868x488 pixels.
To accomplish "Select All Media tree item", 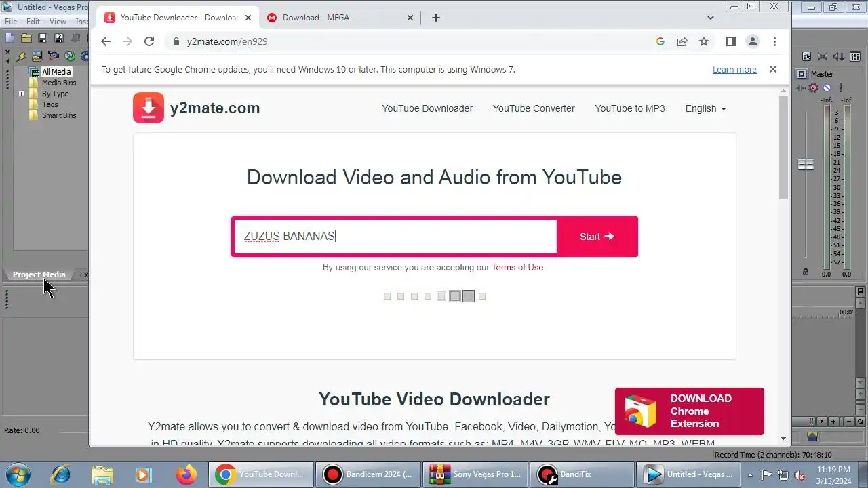I will tap(56, 72).
